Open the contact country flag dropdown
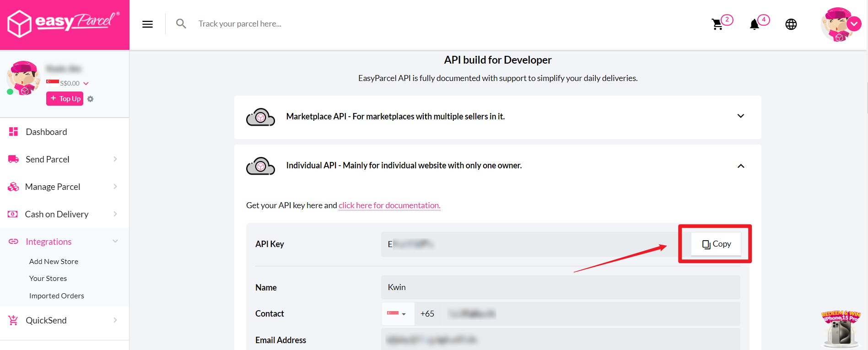This screenshot has height=350, width=868. point(397,314)
